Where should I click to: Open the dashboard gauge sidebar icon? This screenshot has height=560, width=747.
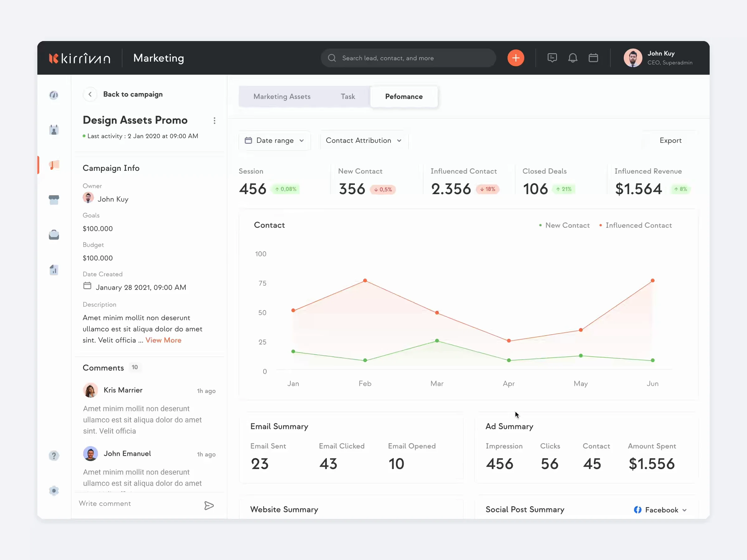tap(54, 95)
